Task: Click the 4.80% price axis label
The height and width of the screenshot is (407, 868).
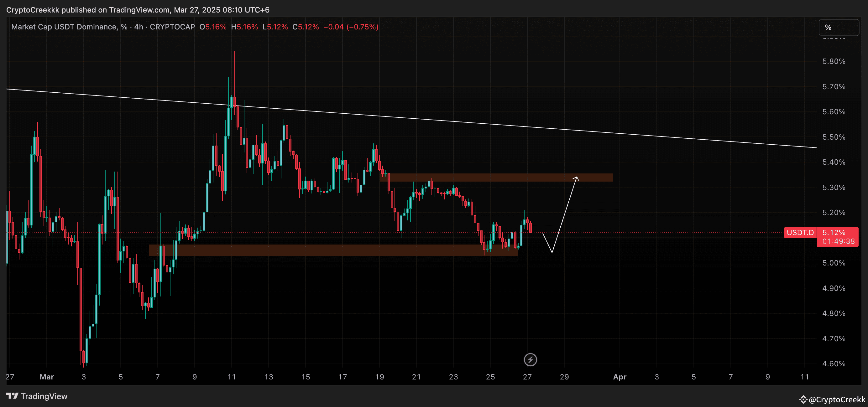Action: pos(834,313)
